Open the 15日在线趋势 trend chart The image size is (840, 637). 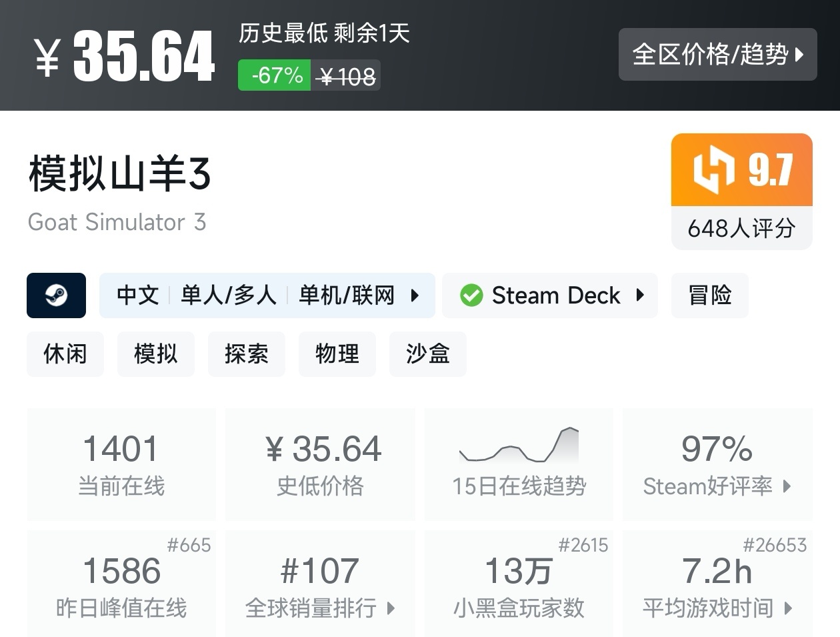click(519, 464)
